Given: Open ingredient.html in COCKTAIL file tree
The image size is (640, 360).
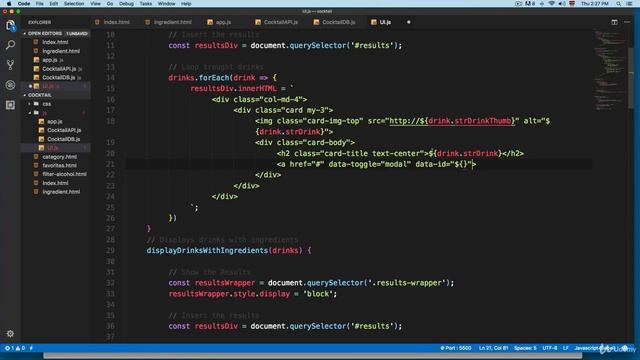Looking at the screenshot, I should point(61,192).
